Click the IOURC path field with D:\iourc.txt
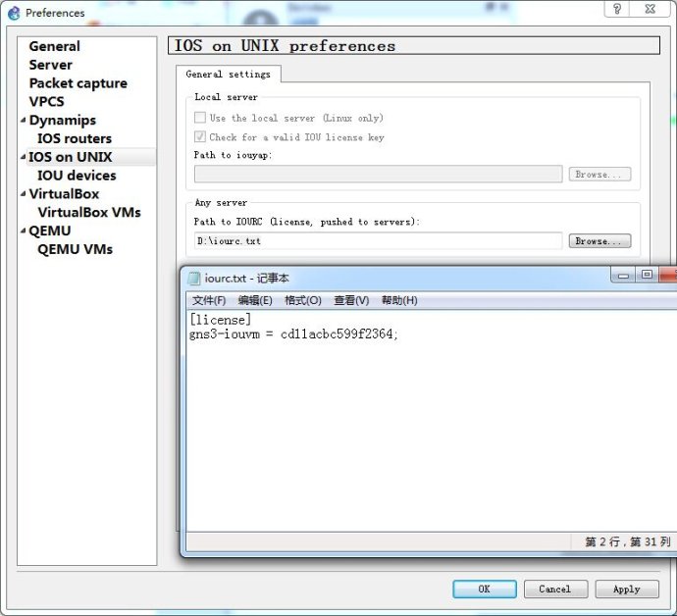 [378, 241]
